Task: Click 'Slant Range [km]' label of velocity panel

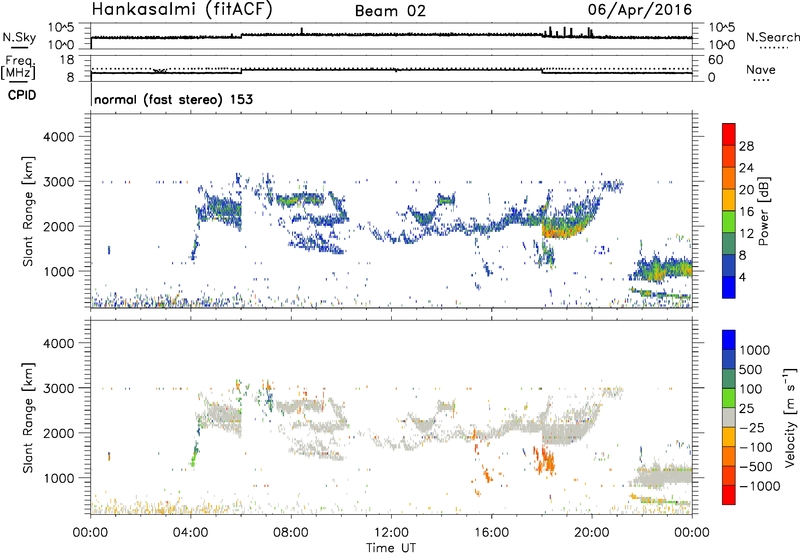Action: tap(28, 418)
